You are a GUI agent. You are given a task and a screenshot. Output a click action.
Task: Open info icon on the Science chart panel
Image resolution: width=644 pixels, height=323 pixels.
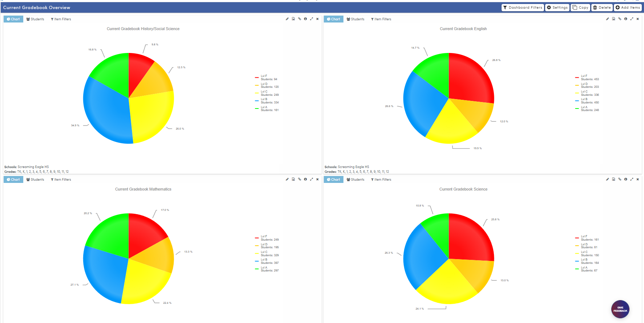625,179
